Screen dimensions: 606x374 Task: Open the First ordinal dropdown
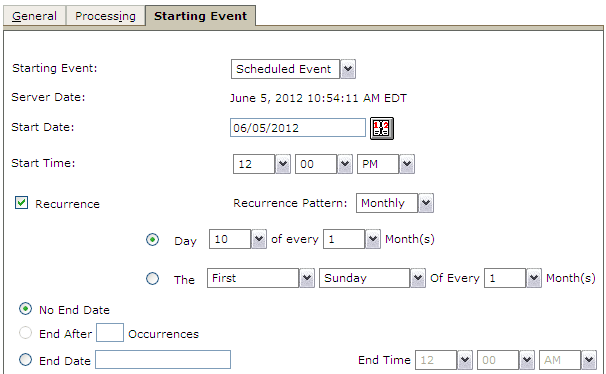click(x=260, y=278)
